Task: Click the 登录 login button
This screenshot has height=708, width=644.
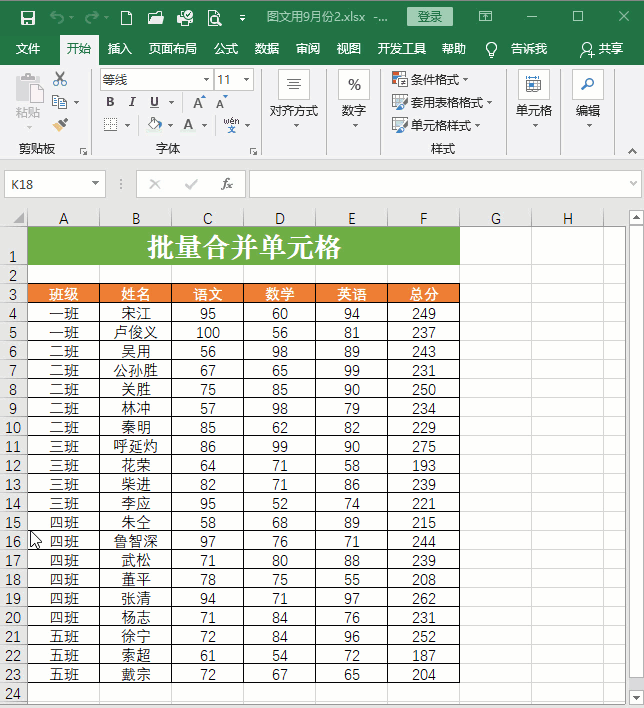Action: tap(429, 17)
